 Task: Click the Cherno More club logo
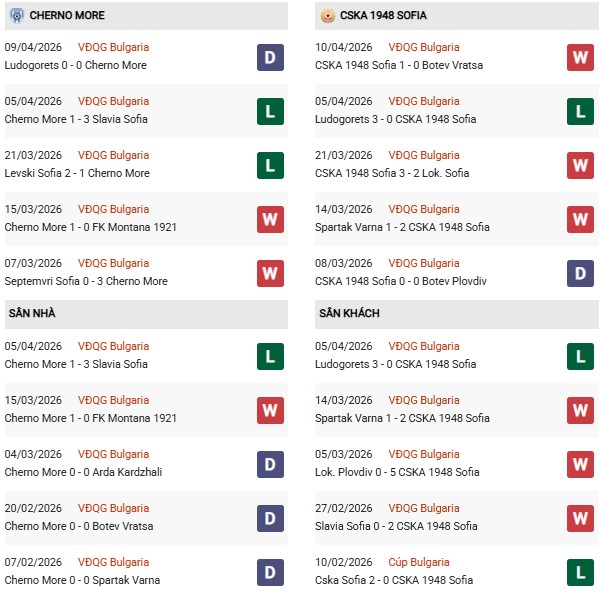pyautogui.click(x=16, y=16)
